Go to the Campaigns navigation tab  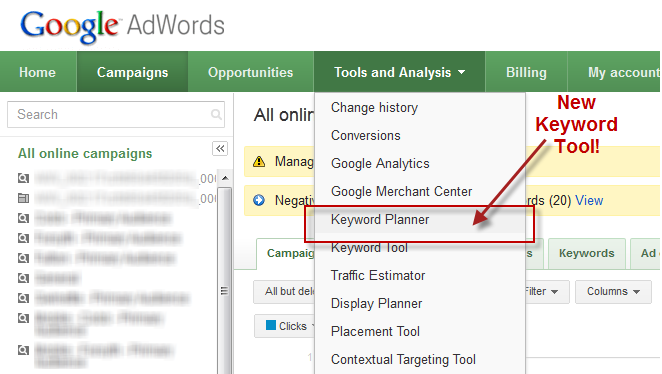coord(132,72)
